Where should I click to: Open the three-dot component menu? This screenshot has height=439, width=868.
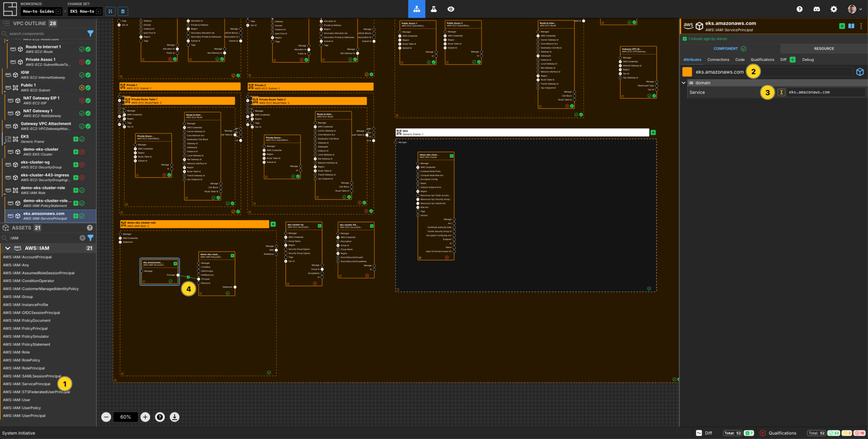861,26
